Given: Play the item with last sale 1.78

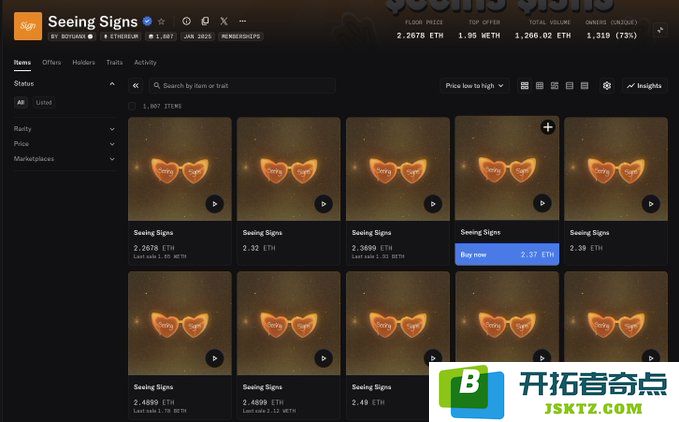Looking at the screenshot, I should [214, 358].
